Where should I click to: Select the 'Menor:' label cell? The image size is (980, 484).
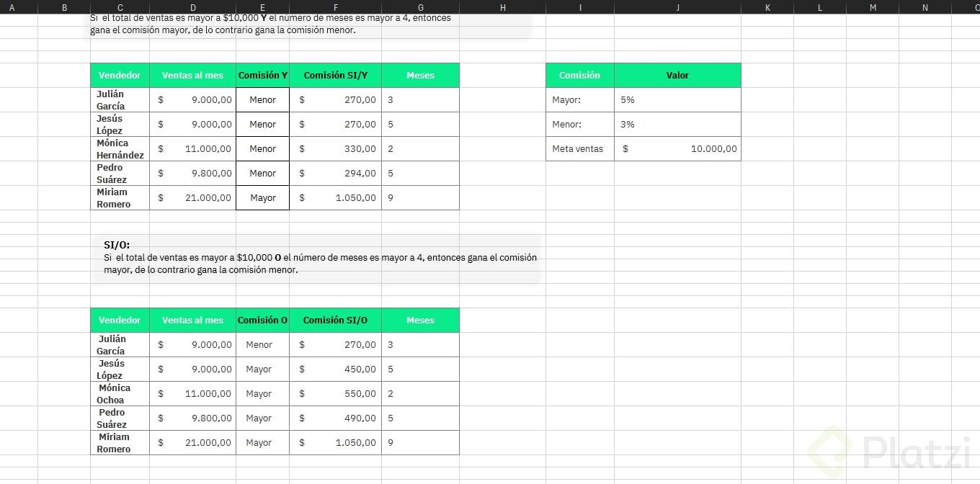(580, 125)
